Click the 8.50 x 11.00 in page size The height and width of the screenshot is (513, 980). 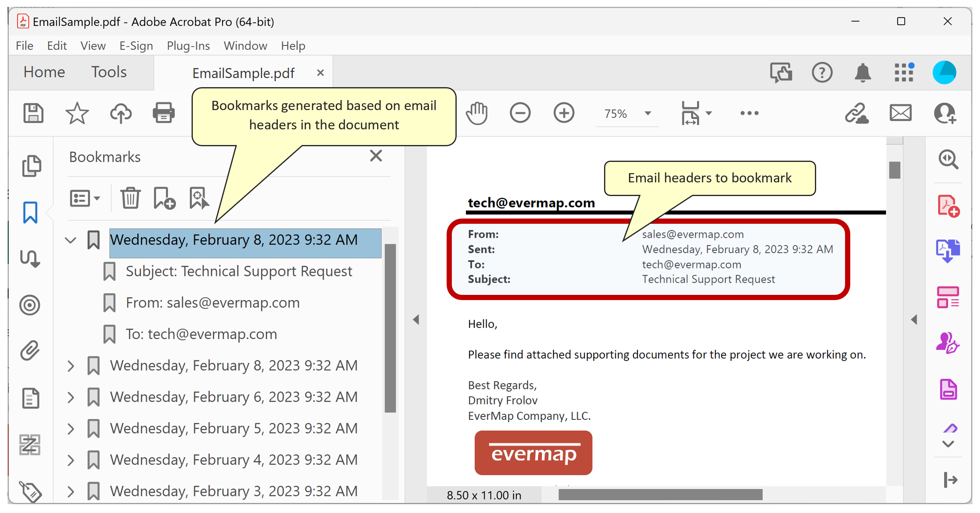484,495
